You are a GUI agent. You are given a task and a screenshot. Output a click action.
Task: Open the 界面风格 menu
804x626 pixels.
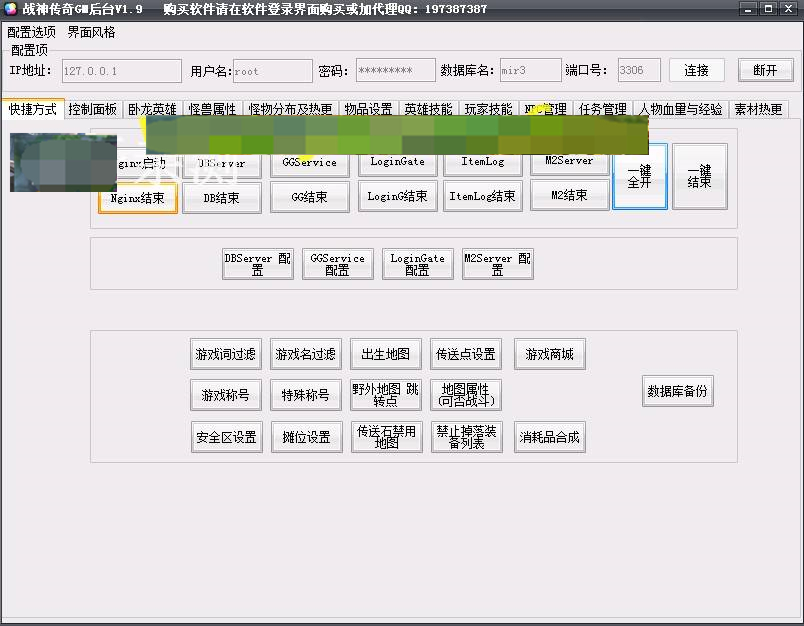91,32
